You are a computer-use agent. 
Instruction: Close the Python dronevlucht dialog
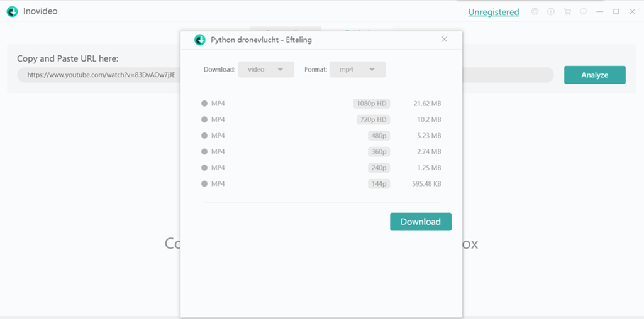pos(445,40)
